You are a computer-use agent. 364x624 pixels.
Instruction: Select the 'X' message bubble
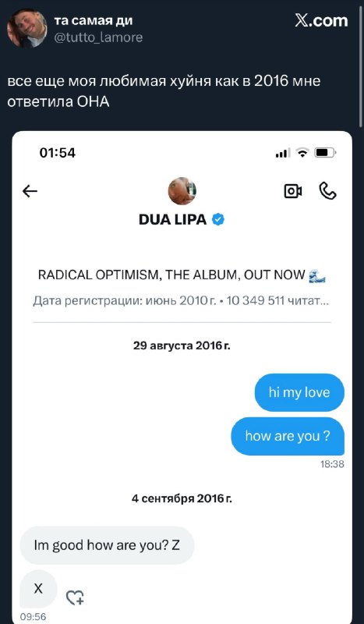tap(38, 589)
